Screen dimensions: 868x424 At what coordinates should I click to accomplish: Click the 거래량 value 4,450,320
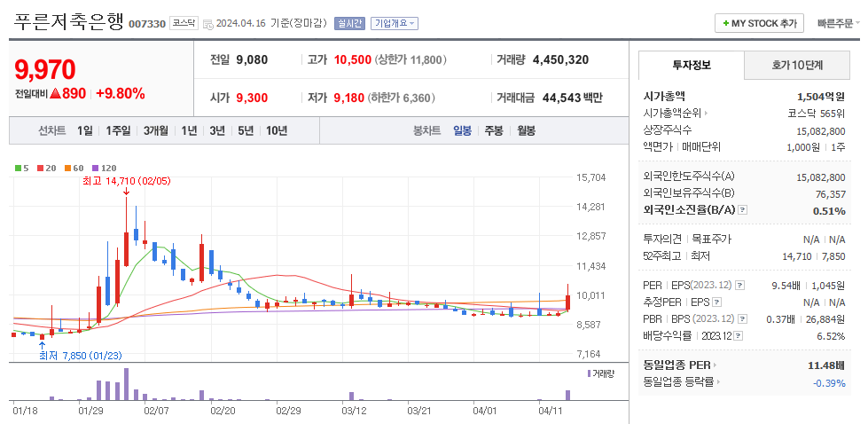click(x=560, y=59)
